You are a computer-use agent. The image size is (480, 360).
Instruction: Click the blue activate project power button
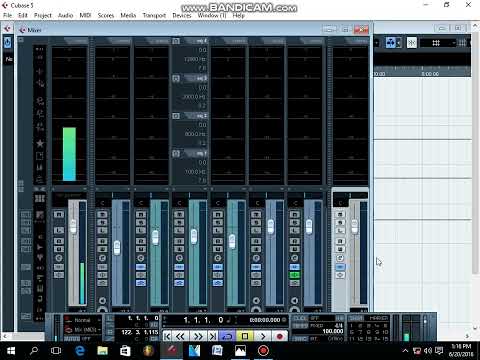click(x=7, y=42)
